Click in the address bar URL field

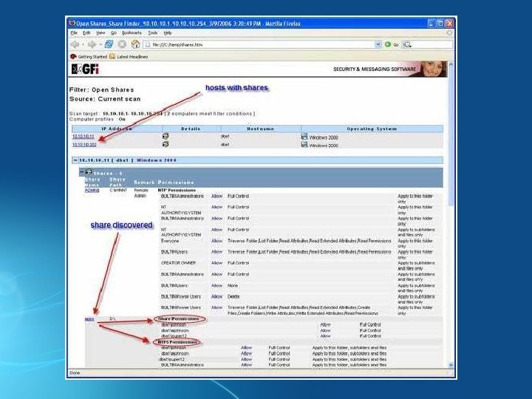[262, 44]
